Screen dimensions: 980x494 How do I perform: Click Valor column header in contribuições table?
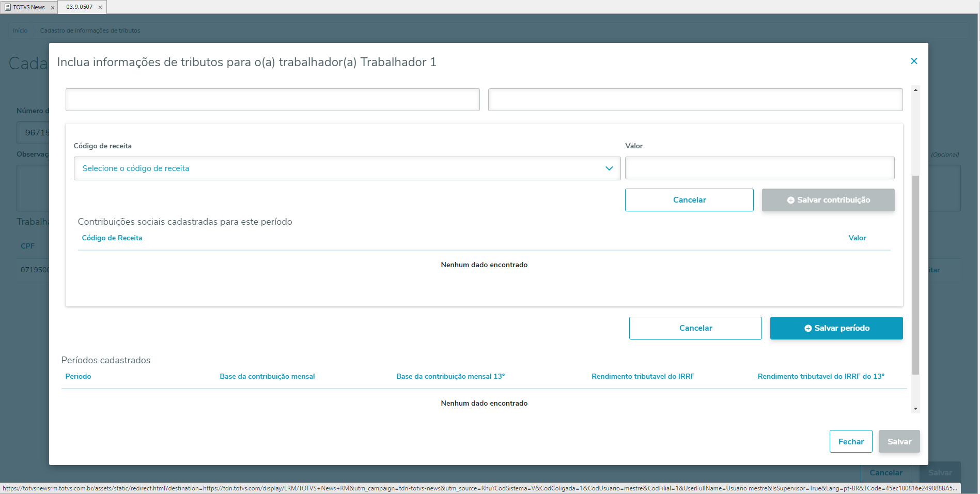click(x=857, y=238)
